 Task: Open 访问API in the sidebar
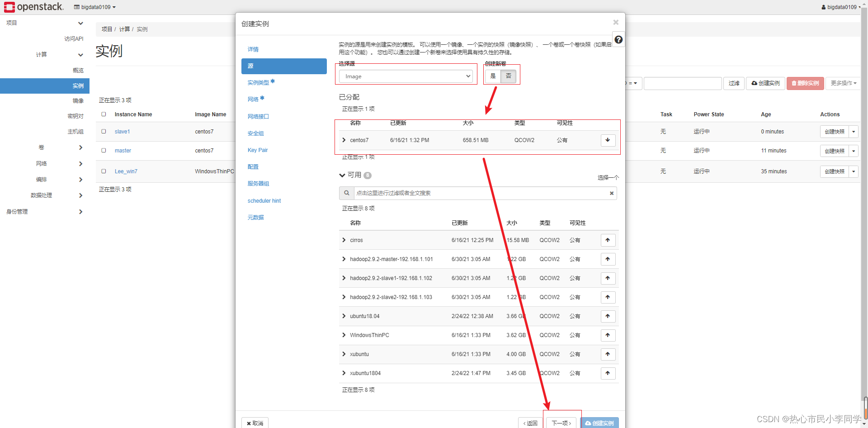coord(74,39)
